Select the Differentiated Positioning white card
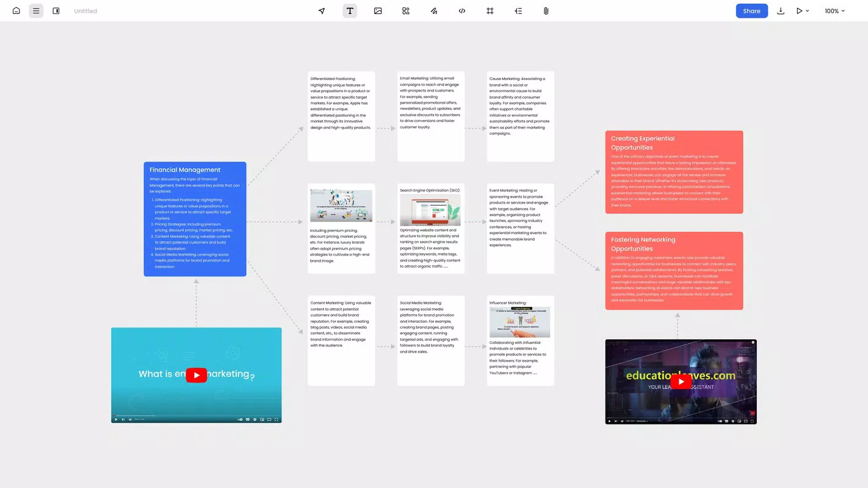 (341, 117)
